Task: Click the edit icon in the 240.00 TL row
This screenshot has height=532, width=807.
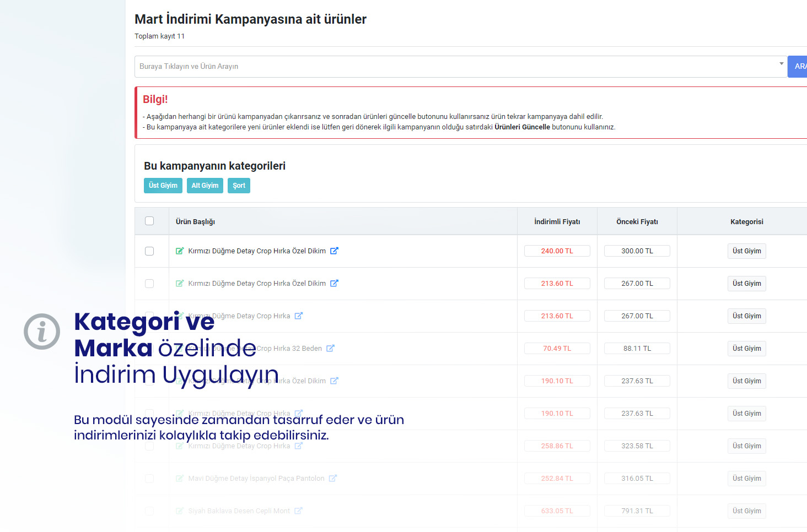Action: click(179, 251)
